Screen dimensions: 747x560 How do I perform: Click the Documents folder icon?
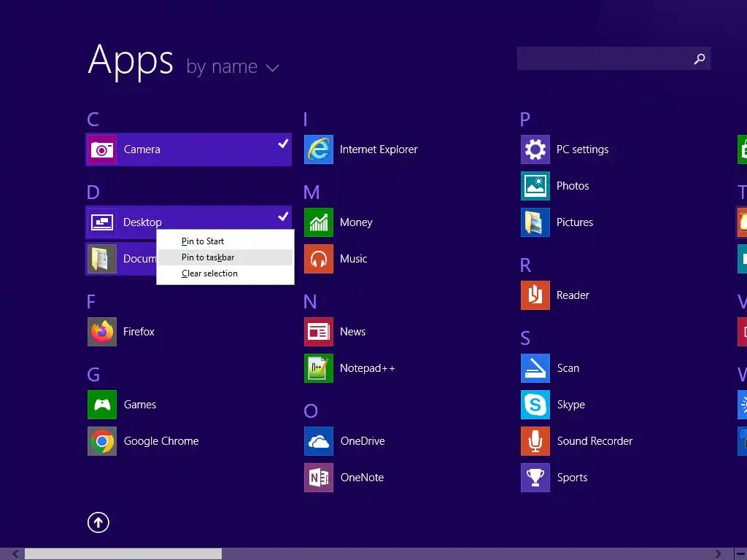tap(102, 259)
